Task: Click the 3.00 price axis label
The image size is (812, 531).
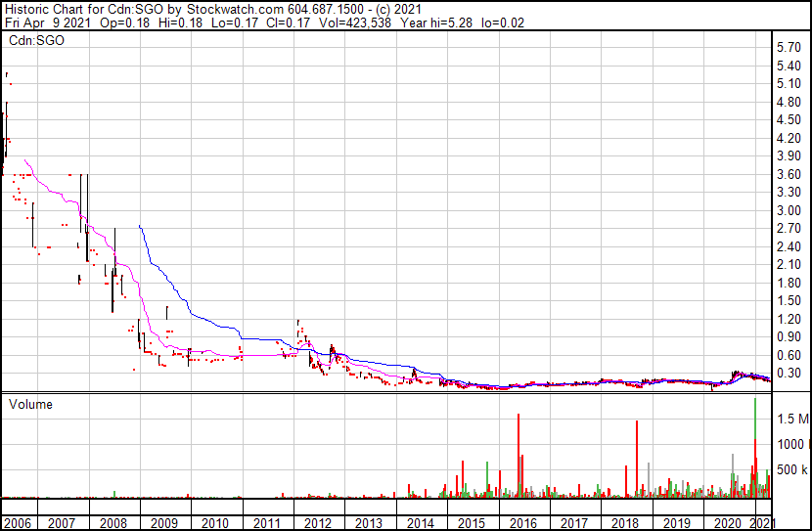Action: click(789, 210)
